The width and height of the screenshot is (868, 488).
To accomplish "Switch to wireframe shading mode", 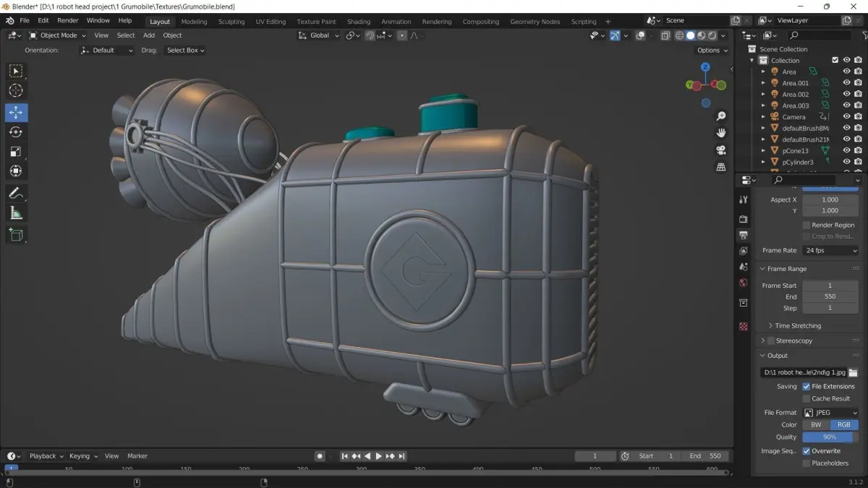I will 679,35.
